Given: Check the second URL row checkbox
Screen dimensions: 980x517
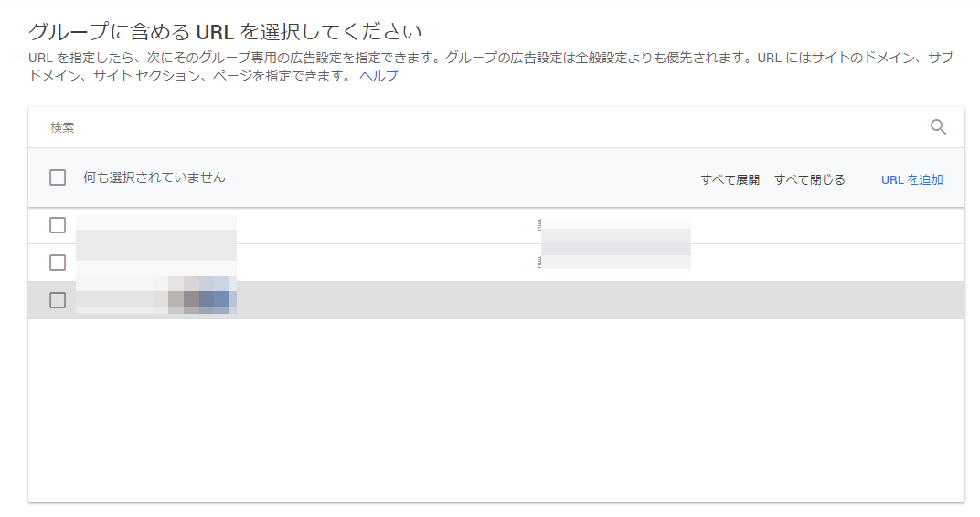Looking at the screenshot, I should point(58,263).
